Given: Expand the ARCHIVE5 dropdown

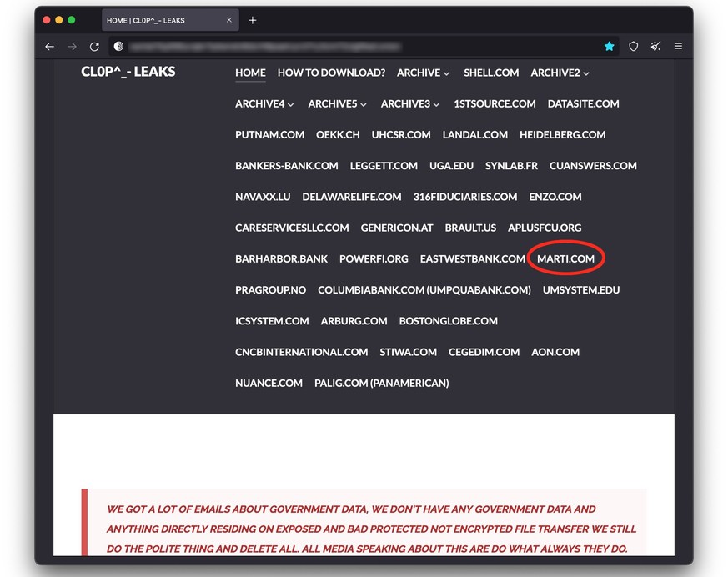Looking at the screenshot, I should 338,103.
